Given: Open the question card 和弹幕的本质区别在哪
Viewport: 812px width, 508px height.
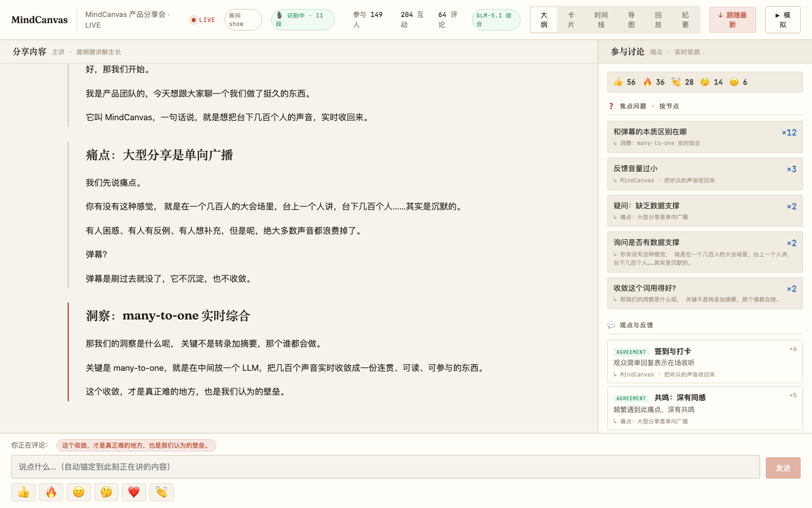Looking at the screenshot, I should pyautogui.click(x=705, y=137).
